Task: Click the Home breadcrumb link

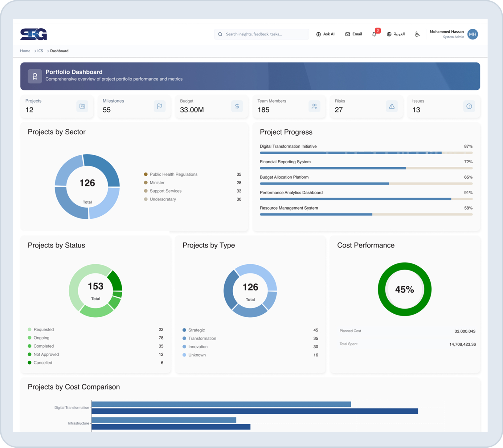Action: click(25, 51)
